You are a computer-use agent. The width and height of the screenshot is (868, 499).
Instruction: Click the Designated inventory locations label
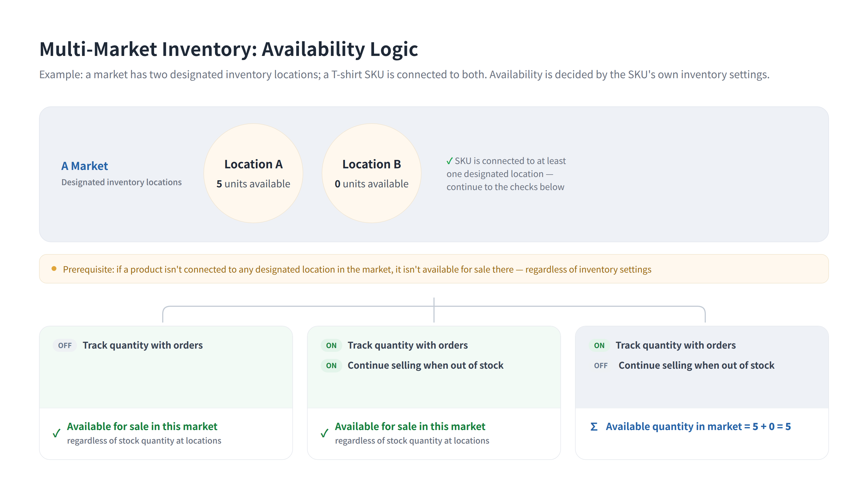(x=122, y=182)
